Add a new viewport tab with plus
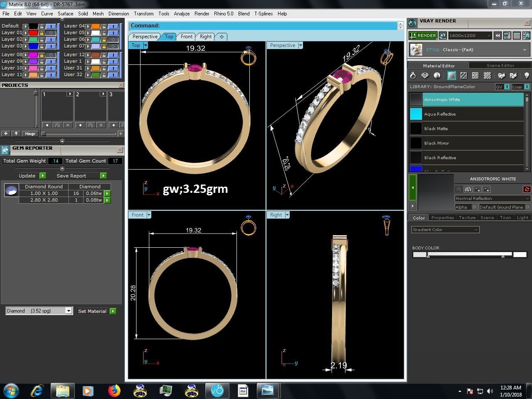Image resolution: width=532 pixels, height=399 pixels. pyautogui.click(x=222, y=37)
